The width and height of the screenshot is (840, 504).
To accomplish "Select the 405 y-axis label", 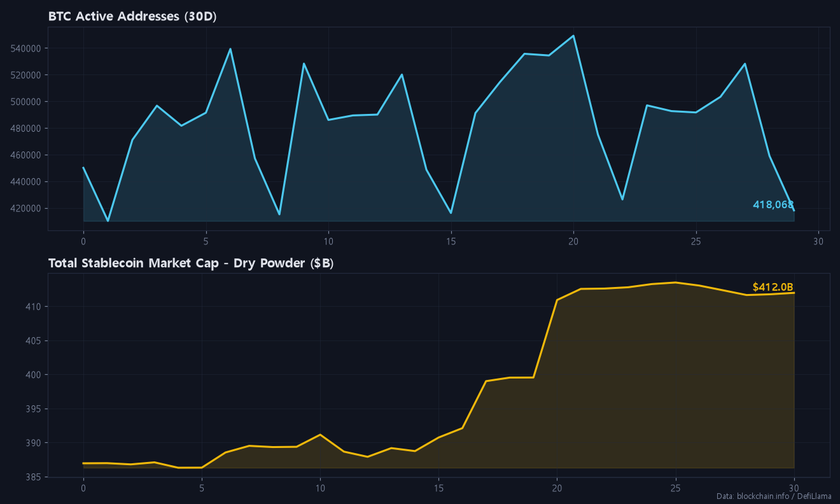I will point(34,341).
